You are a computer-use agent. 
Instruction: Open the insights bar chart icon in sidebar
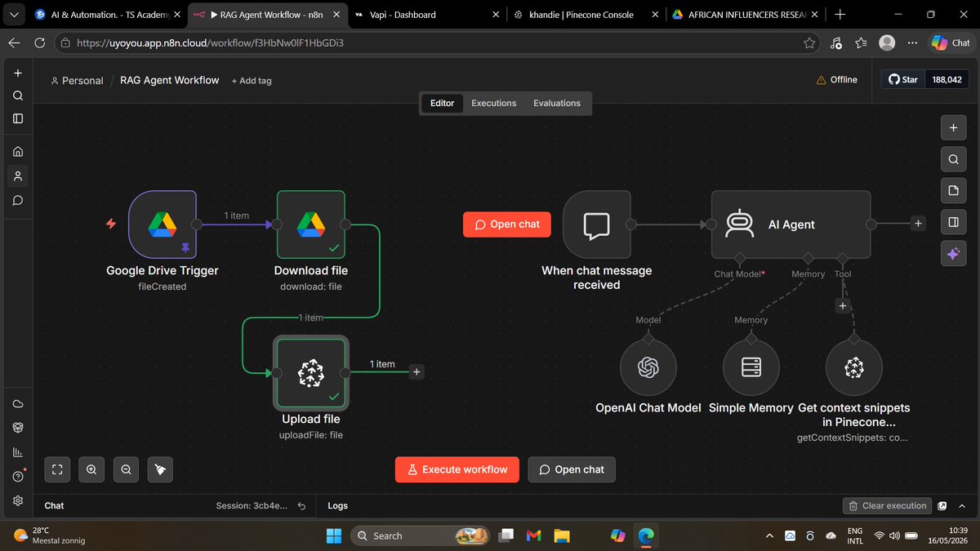[x=18, y=452]
